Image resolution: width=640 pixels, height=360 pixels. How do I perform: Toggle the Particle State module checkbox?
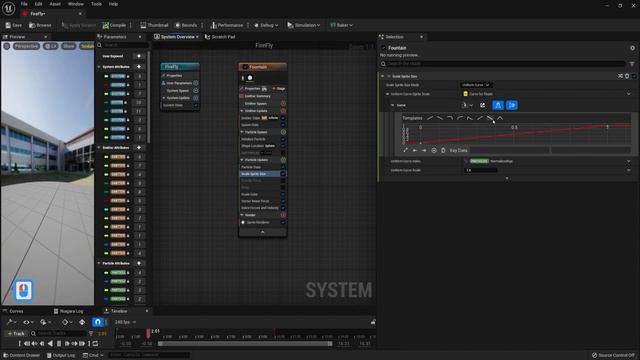click(283, 167)
